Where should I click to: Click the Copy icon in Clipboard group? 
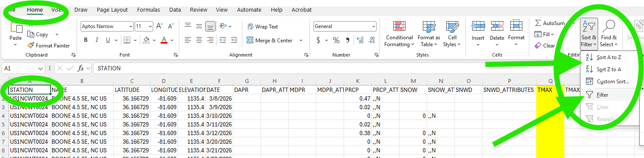(x=30, y=35)
